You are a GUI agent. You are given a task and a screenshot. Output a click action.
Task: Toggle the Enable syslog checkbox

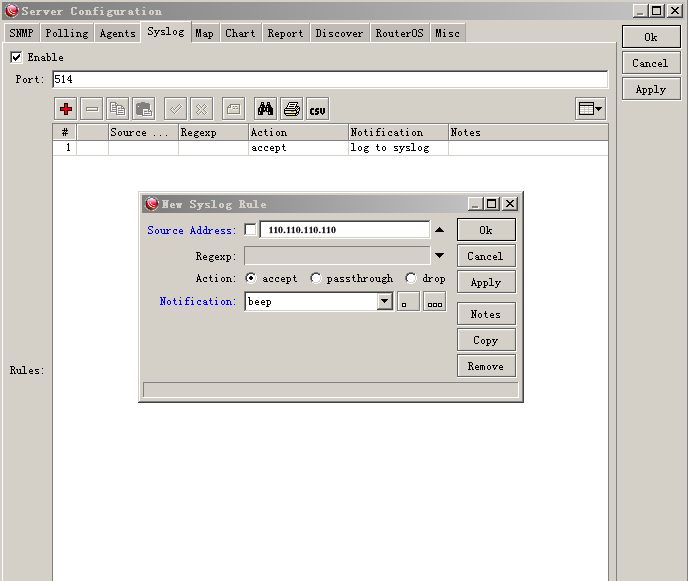coord(16,57)
